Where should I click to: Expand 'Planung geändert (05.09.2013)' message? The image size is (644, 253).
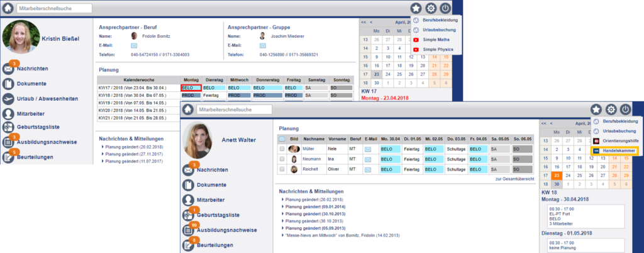coord(313,228)
